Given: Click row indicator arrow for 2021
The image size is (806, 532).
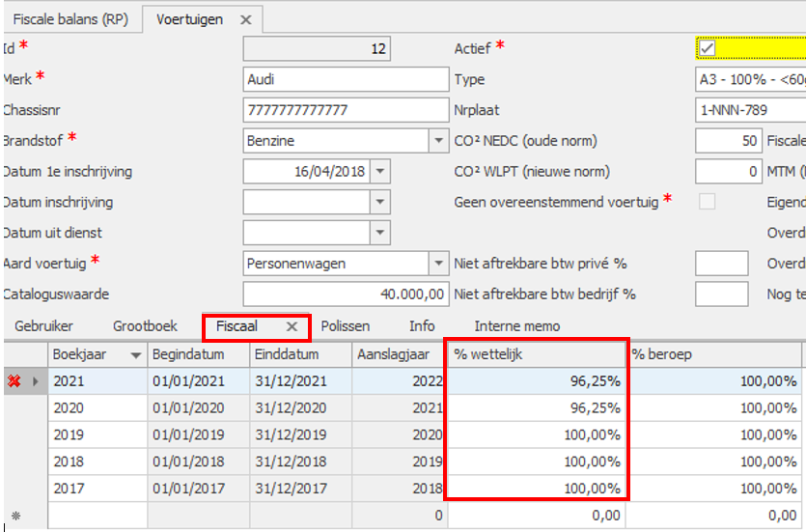Looking at the screenshot, I should 37,381.
